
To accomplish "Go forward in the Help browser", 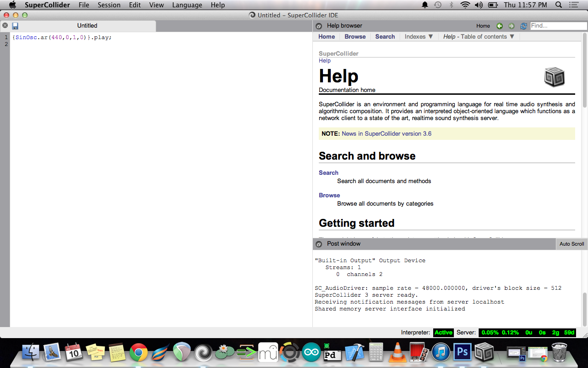I will (x=511, y=26).
